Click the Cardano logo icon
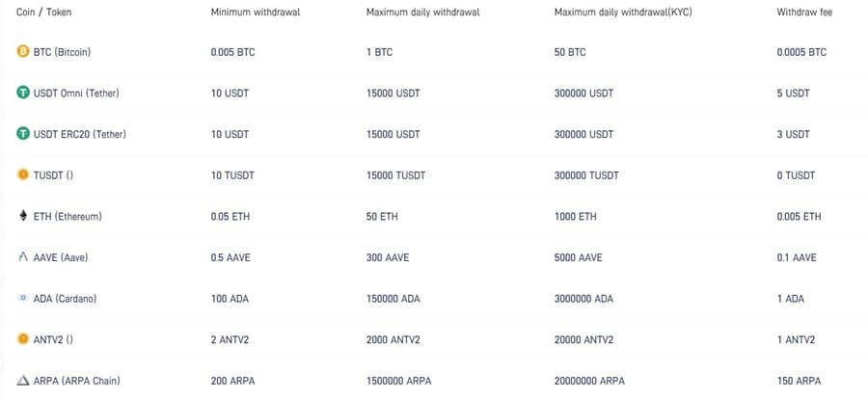Viewport: 868px width, 400px height. pyautogui.click(x=23, y=299)
